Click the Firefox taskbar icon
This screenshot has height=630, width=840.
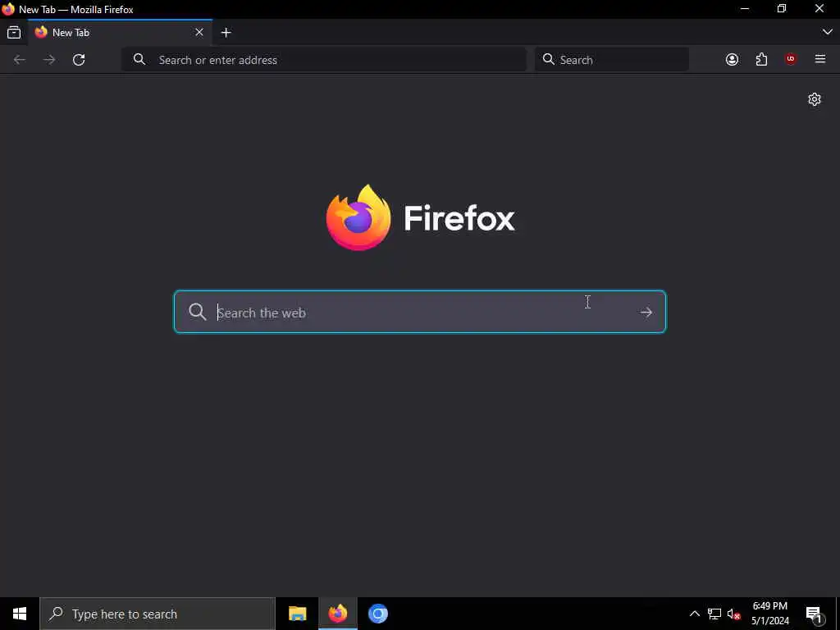337,614
